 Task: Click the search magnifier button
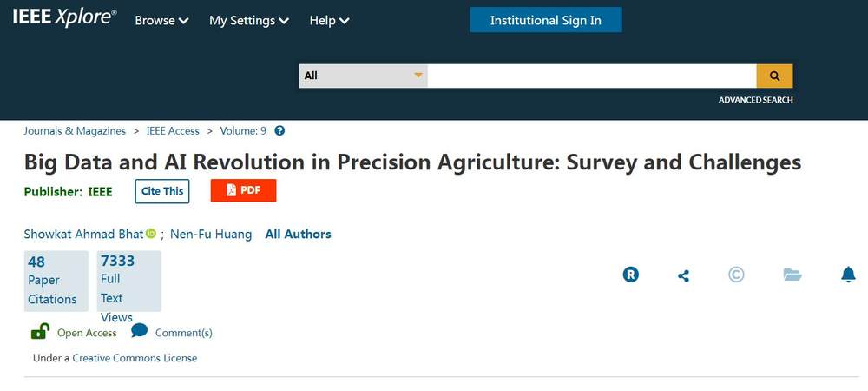pos(774,76)
